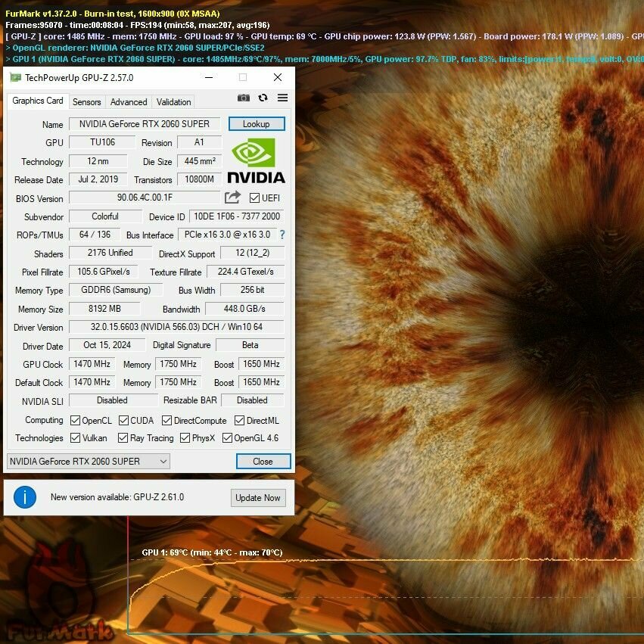Click the GPU-Z refresh icon
Viewport: 644px width, 644px height.
pyautogui.click(x=263, y=98)
